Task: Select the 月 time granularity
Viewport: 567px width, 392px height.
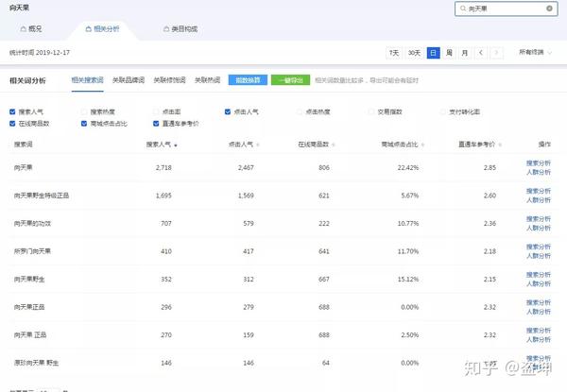Action: click(x=465, y=53)
